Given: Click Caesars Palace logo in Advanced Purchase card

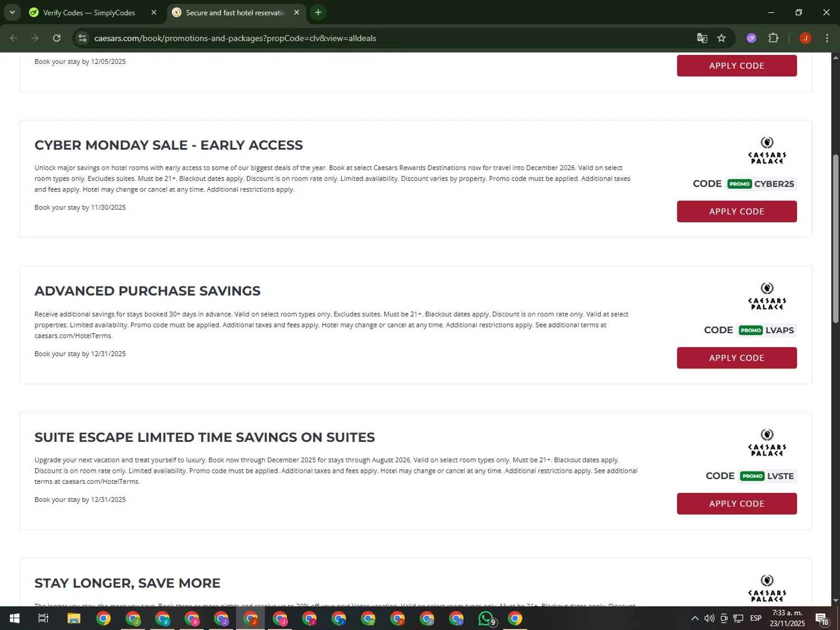Looking at the screenshot, I should (767, 297).
